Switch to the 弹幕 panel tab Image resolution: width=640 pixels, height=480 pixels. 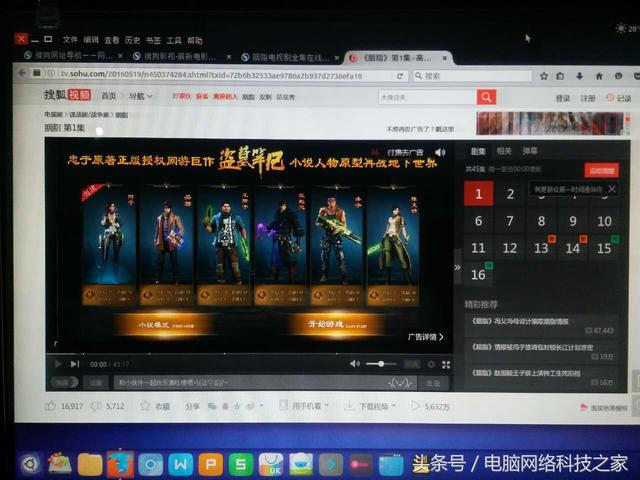point(529,151)
